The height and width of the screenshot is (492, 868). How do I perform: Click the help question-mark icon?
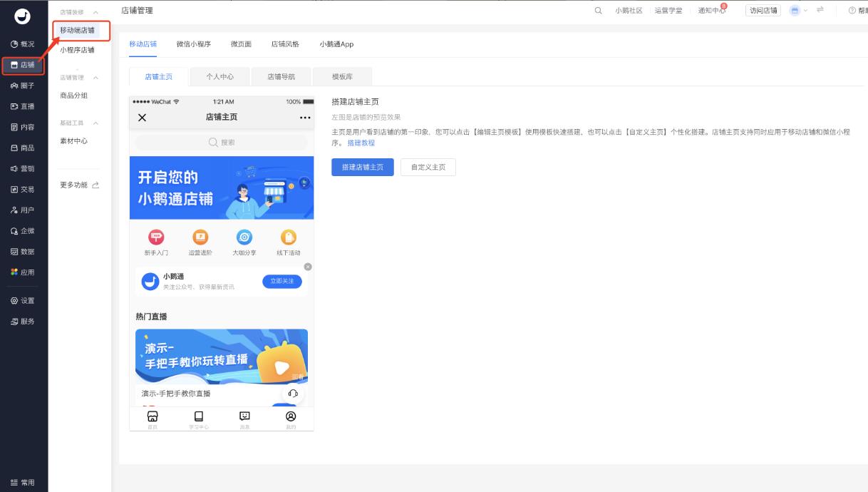click(852, 11)
